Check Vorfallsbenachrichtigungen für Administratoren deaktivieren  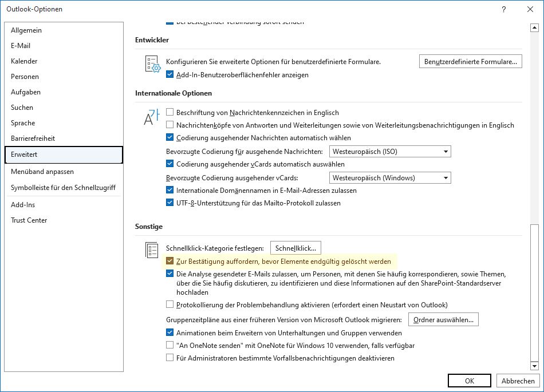(169, 358)
